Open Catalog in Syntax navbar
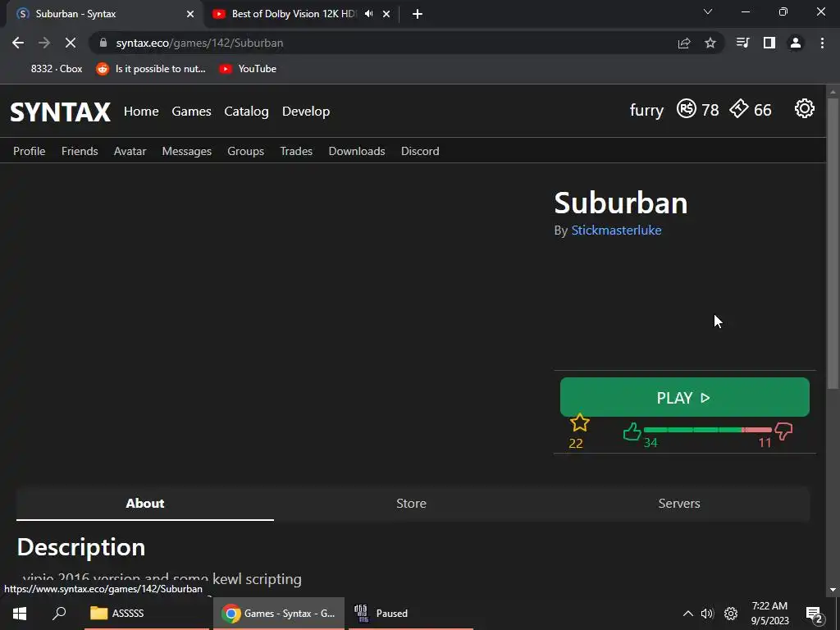This screenshot has height=630, width=840. click(246, 112)
